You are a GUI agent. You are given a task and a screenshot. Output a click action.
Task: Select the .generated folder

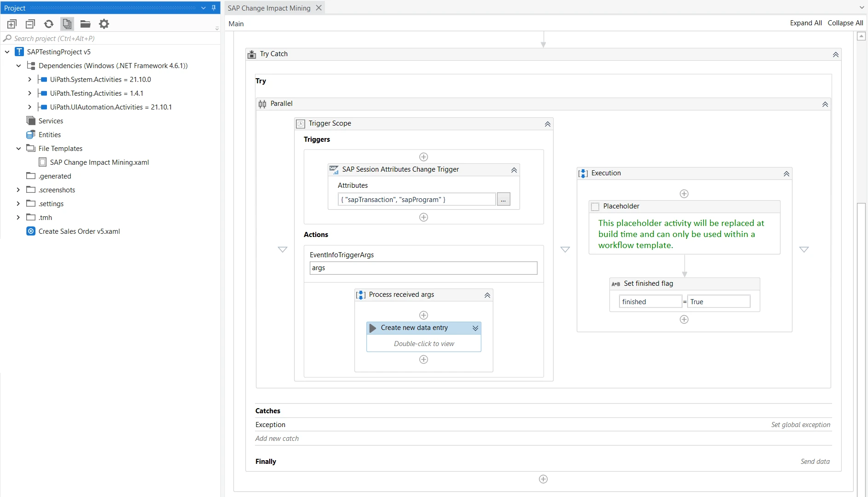[55, 176]
